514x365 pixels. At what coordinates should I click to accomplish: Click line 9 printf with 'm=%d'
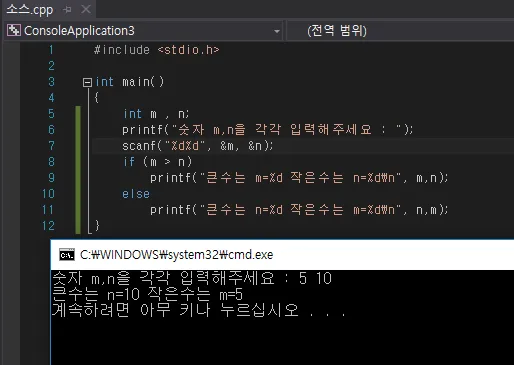point(299,178)
